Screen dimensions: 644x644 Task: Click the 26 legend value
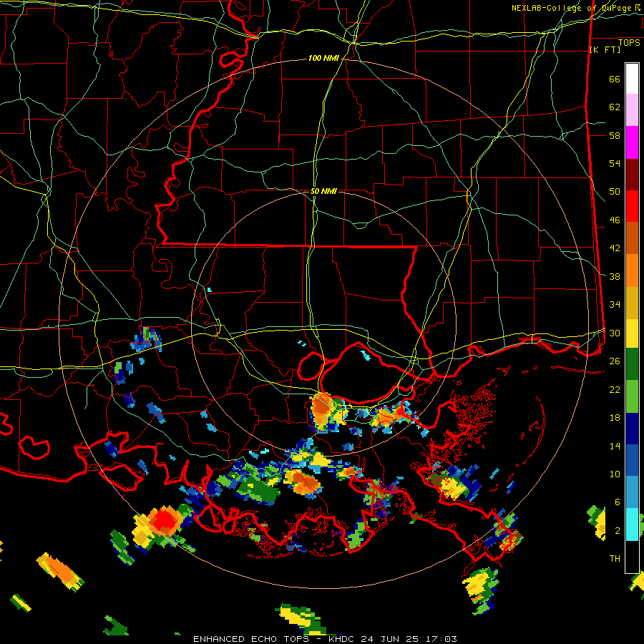point(615,361)
